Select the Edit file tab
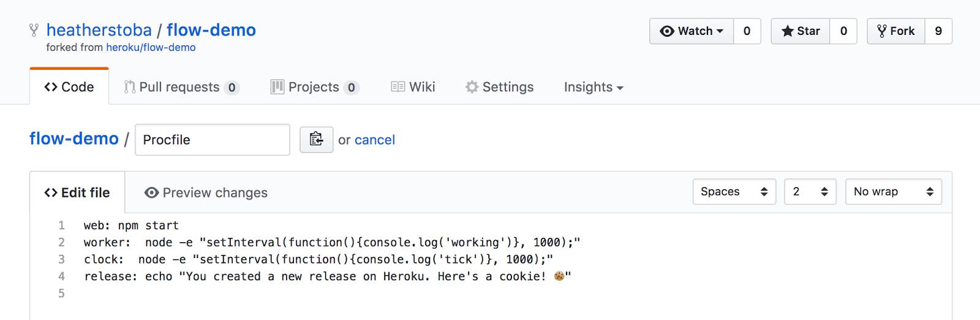980x320 pixels. [x=77, y=192]
